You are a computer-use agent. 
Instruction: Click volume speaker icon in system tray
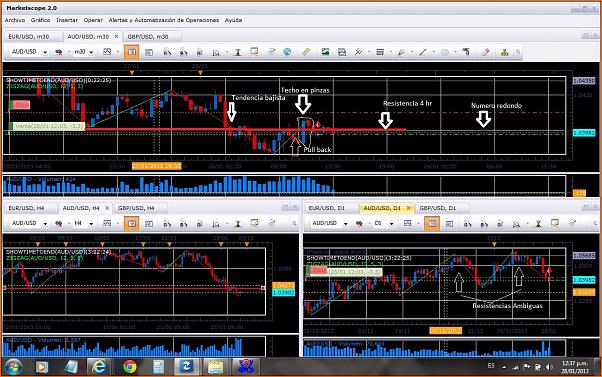point(549,367)
